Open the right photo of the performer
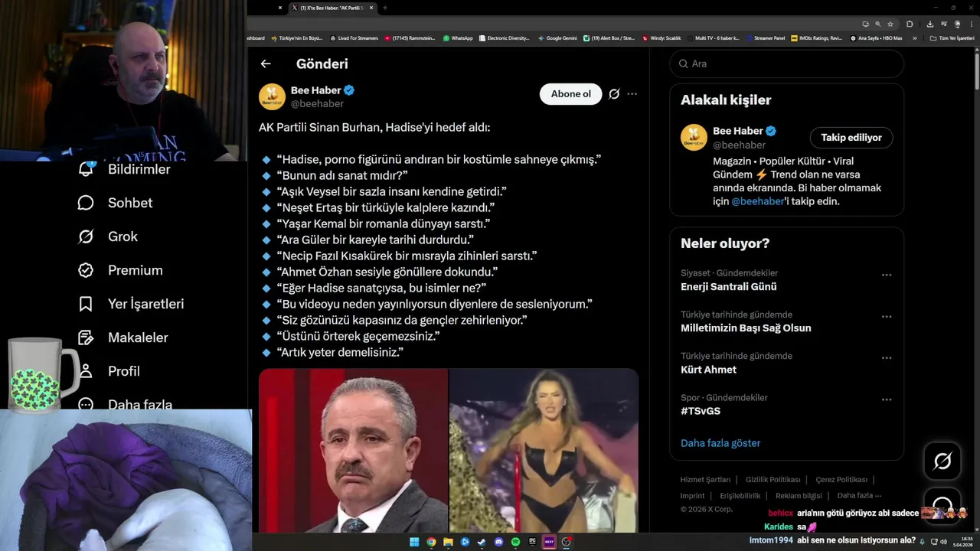Screen dimensions: 980x551 pos(544,451)
